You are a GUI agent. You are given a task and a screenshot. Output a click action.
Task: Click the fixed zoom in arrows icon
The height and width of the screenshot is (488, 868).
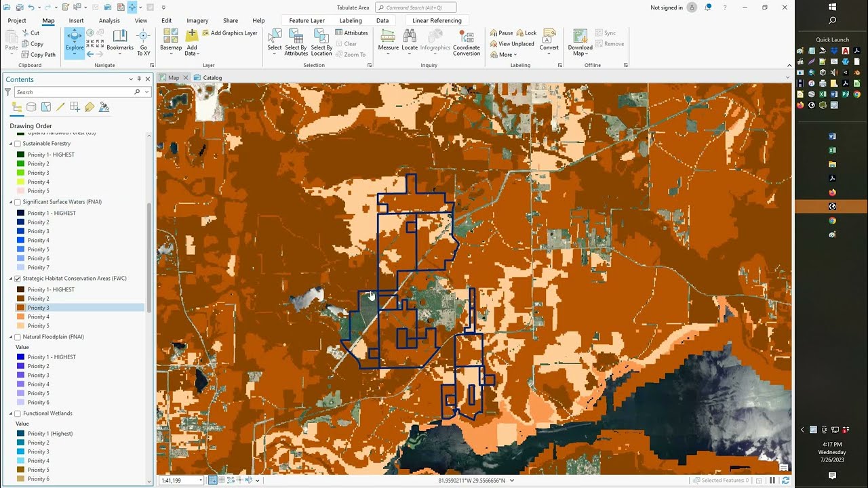pos(90,44)
